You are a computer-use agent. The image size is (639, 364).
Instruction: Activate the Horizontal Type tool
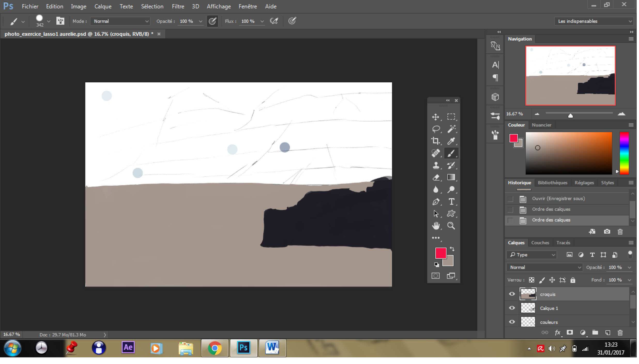[x=451, y=202]
